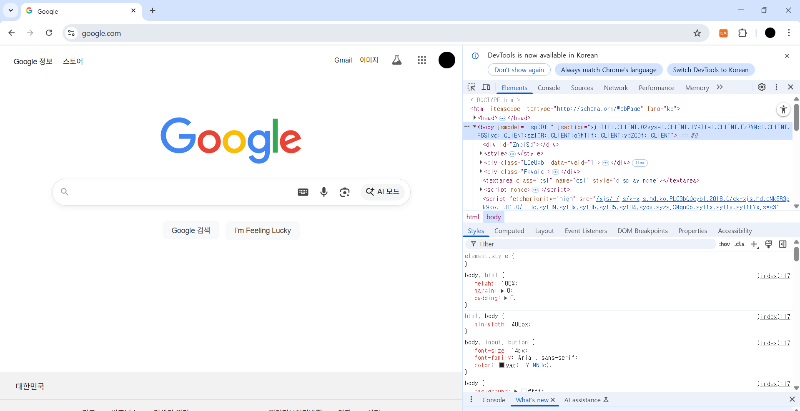Open the Gmail link

tap(343, 60)
